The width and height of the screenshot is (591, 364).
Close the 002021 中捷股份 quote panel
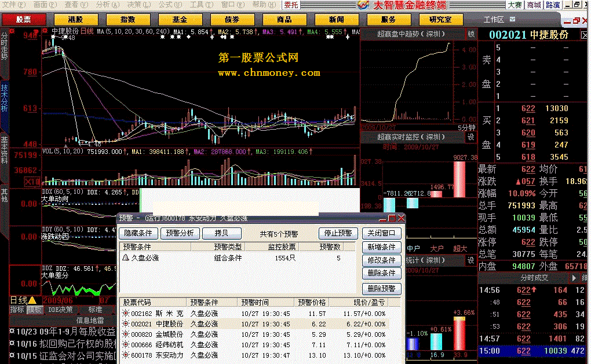(584, 35)
